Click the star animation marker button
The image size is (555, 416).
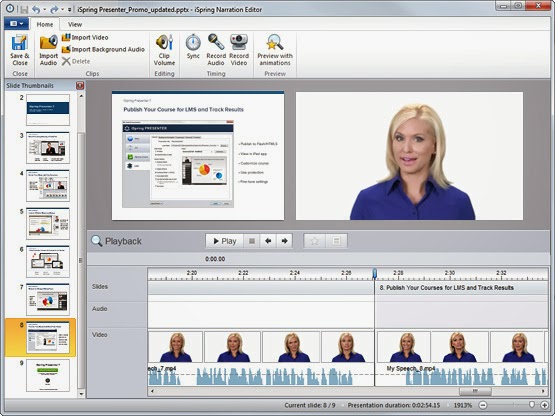click(314, 241)
